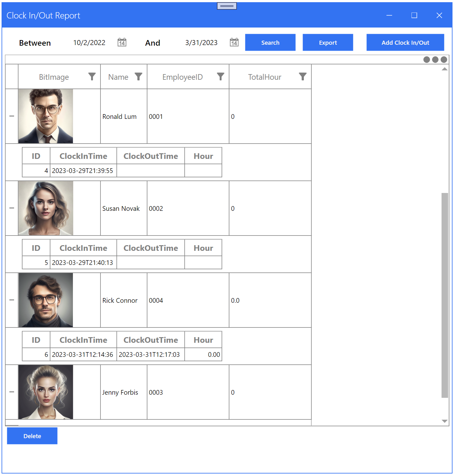Click the Search button

[270, 42]
